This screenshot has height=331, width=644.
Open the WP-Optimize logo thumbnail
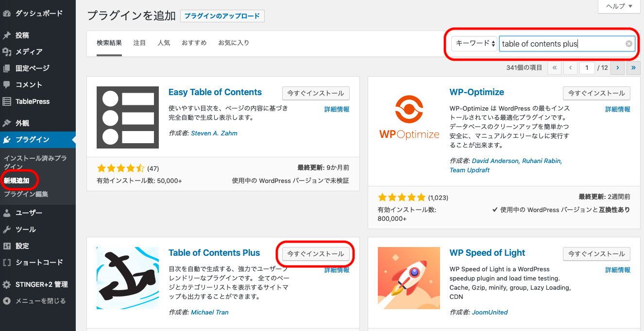(x=409, y=117)
